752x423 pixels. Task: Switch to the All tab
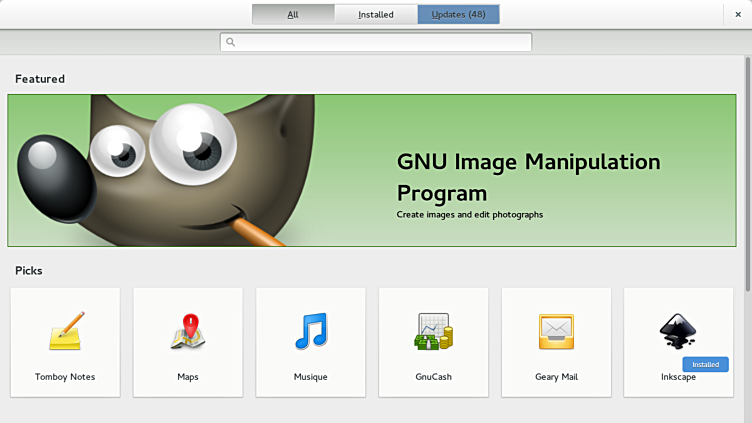(292, 14)
